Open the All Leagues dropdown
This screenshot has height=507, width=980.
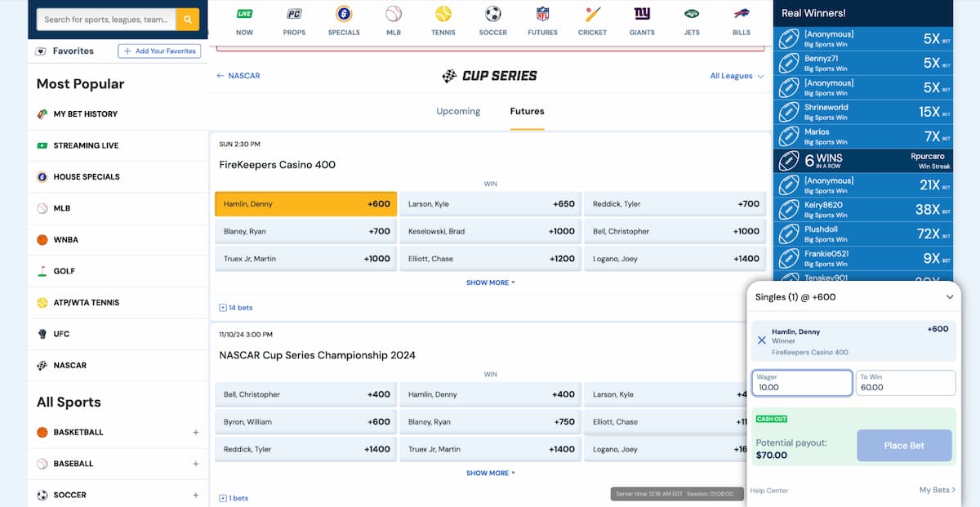pyautogui.click(x=737, y=76)
